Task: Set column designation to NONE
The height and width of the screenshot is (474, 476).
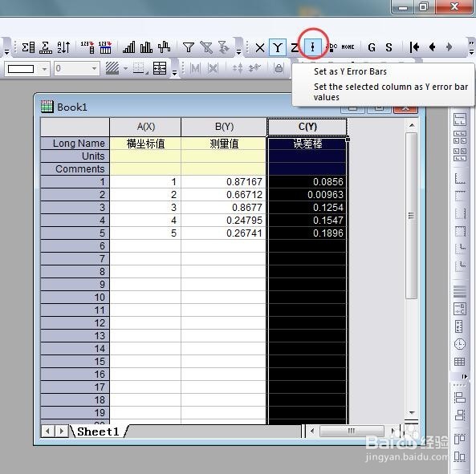Action: click(x=348, y=47)
